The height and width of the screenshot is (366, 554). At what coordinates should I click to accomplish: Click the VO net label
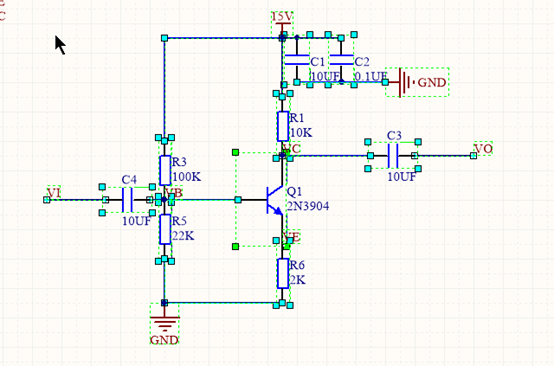point(483,148)
